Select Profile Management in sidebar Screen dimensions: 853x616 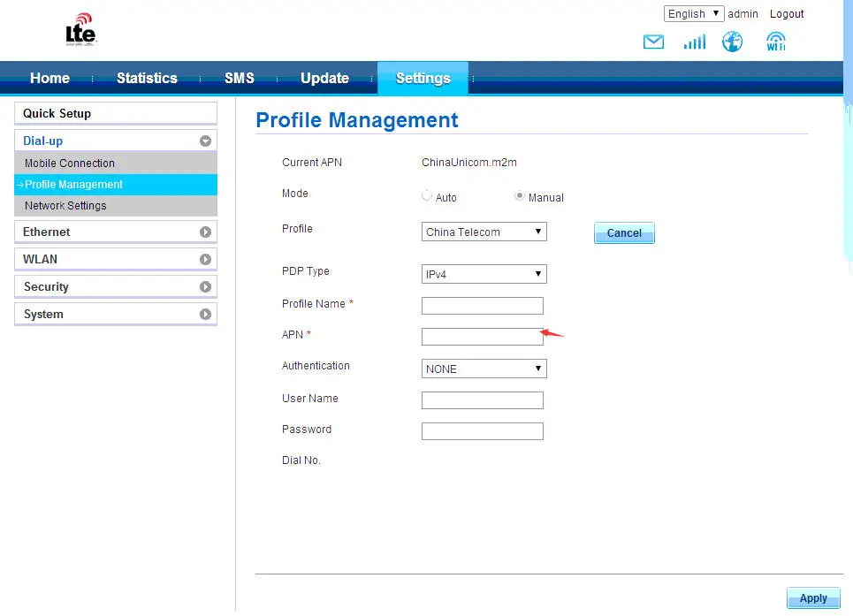point(115,185)
